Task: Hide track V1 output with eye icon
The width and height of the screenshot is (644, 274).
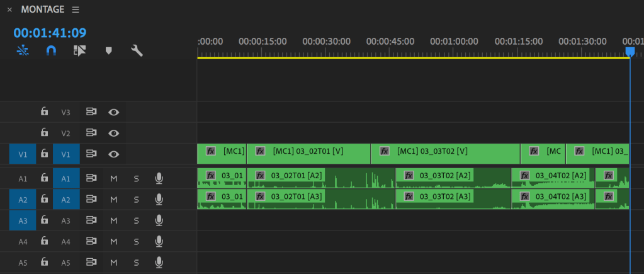Action: (113, 154)
